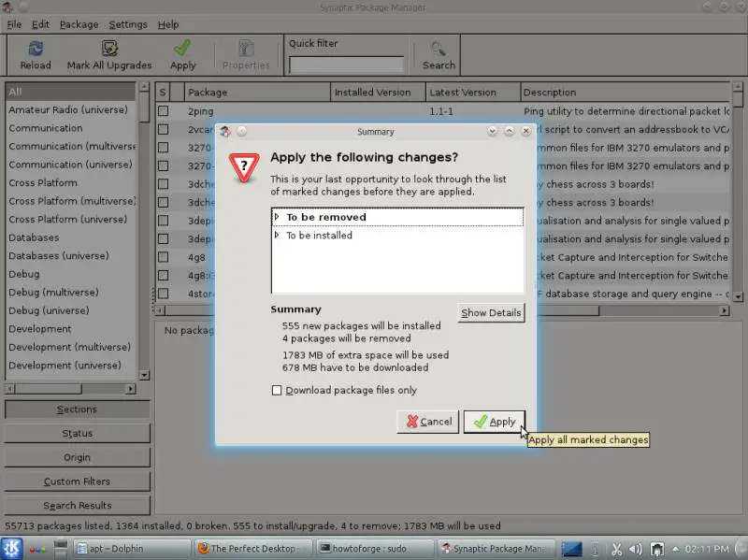Click the activities dots icon in the taskbar

[x=37, y=549]
